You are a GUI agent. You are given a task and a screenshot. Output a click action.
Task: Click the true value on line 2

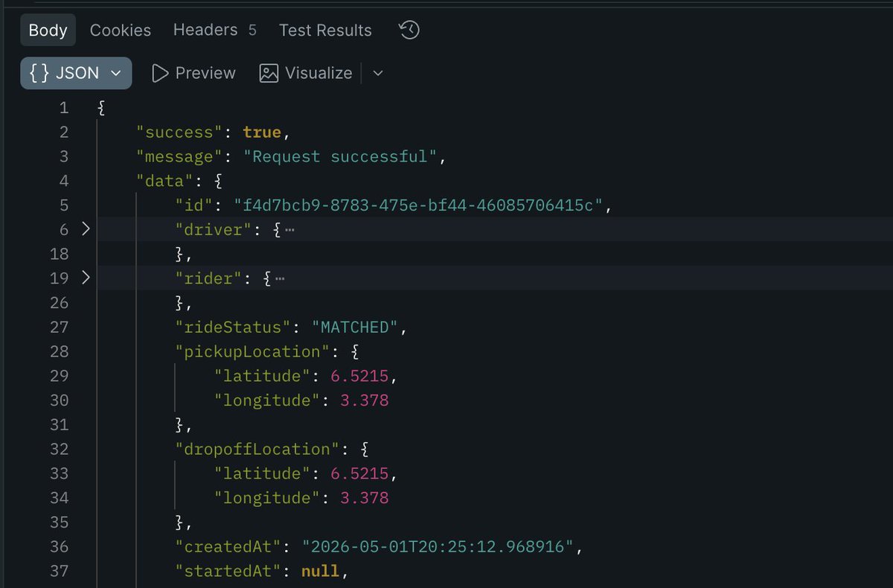[x=262, y=132]
